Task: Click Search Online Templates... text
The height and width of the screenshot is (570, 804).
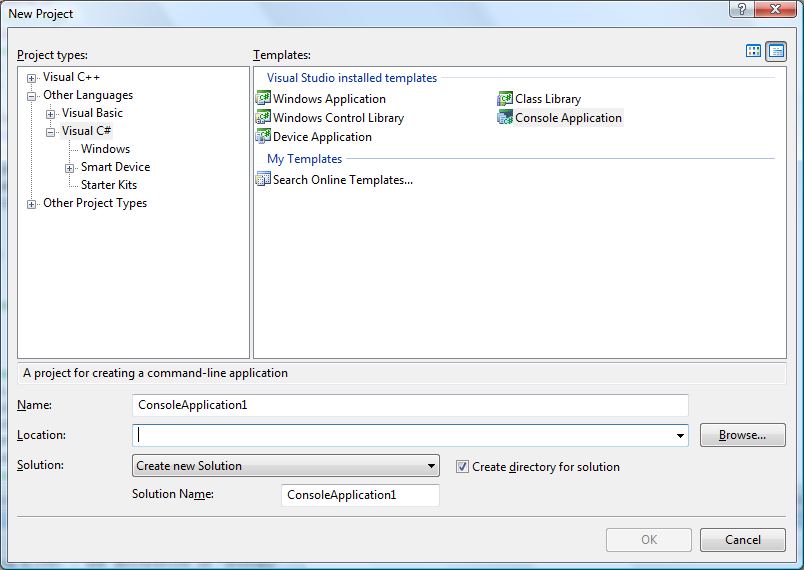Action: click(x=343, y=179)
